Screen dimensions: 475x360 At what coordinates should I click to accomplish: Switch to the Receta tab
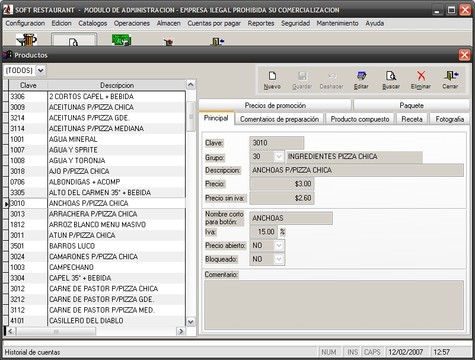pyautogui.click(x=412, y=119)
